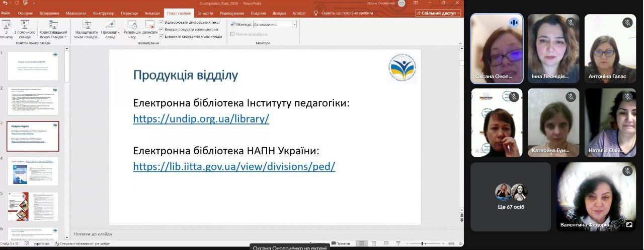Open the Записати ribbon tab
The height and width of the screenshot is (250, 644).
click(x=205, y=13)
